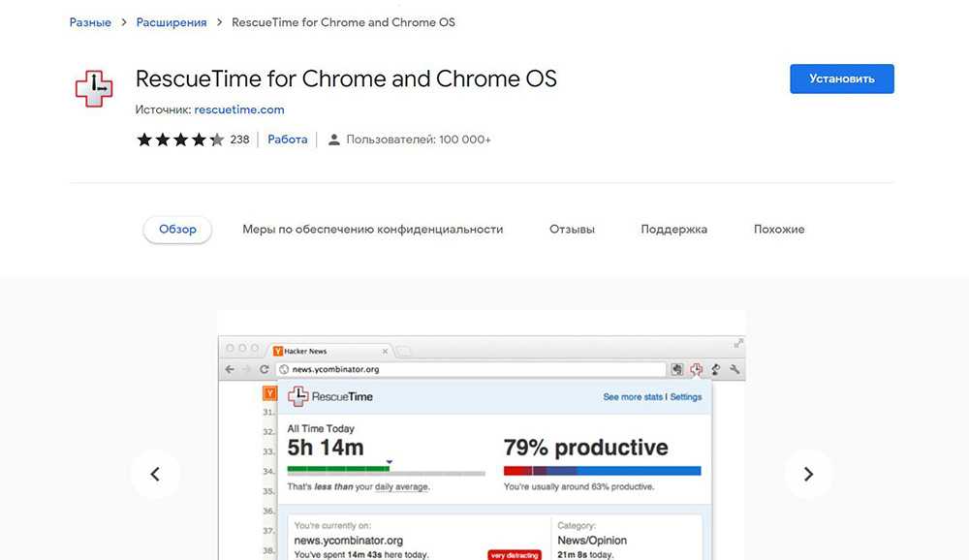
Task: Click the Работа category link
Action: pos(287,140)
